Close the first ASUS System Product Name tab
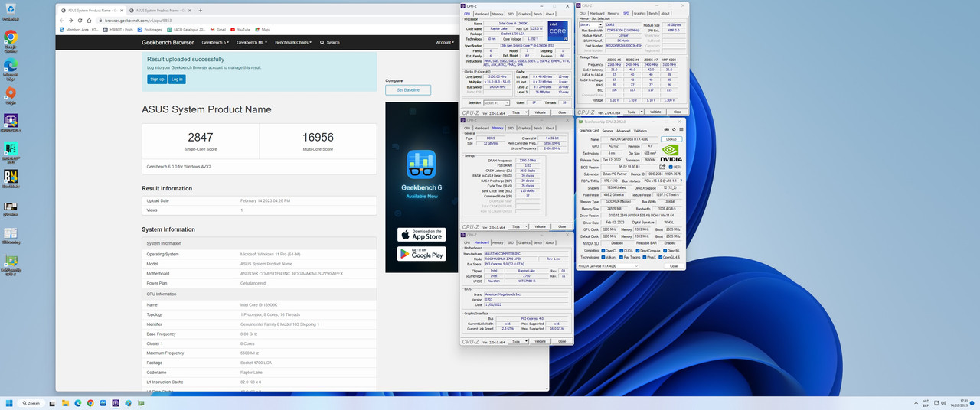This screenshot has height=410, width=980. click(122, 11)
